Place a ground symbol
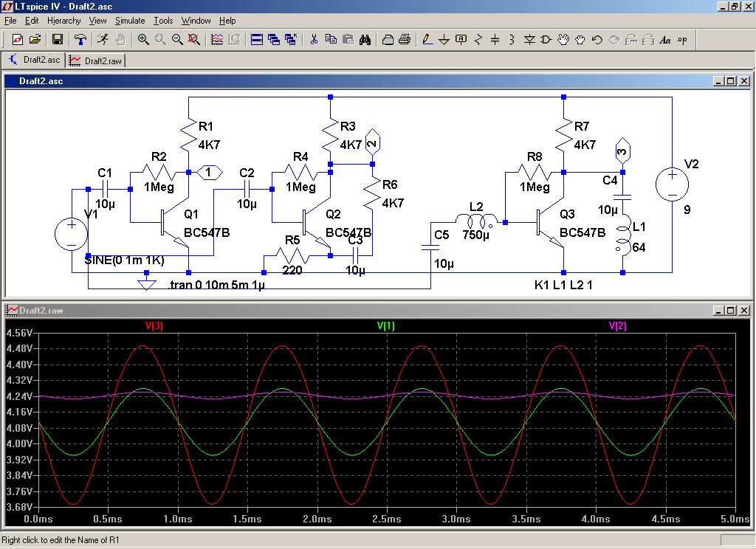756x549 pixels. click(x=444, y=40)
